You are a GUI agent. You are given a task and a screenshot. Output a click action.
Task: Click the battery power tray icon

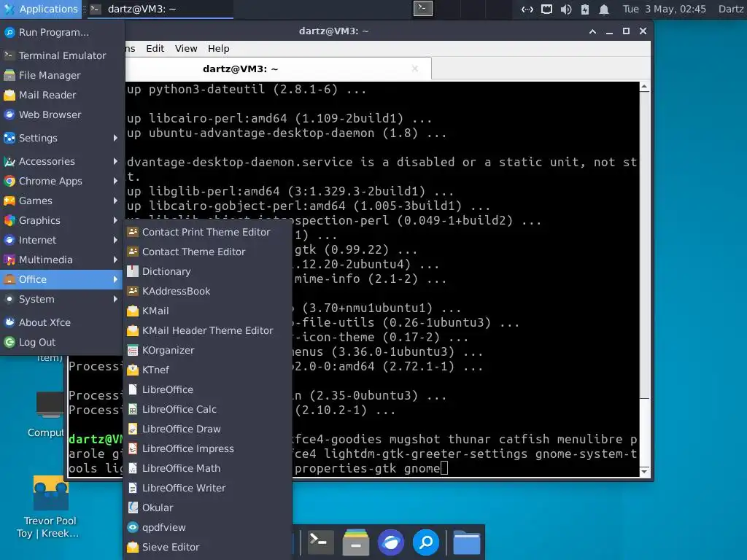pyautogui.click(x=585, y=9)
